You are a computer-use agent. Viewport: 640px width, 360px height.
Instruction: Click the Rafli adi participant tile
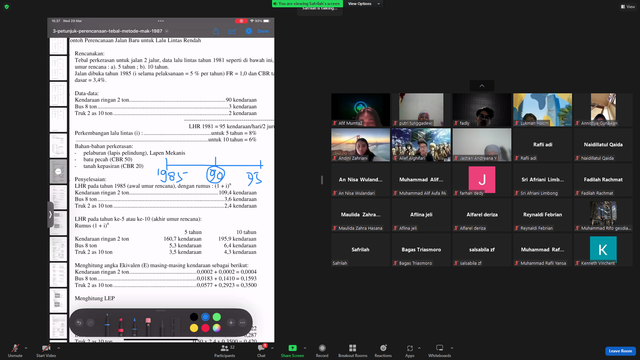pos(542,144)
